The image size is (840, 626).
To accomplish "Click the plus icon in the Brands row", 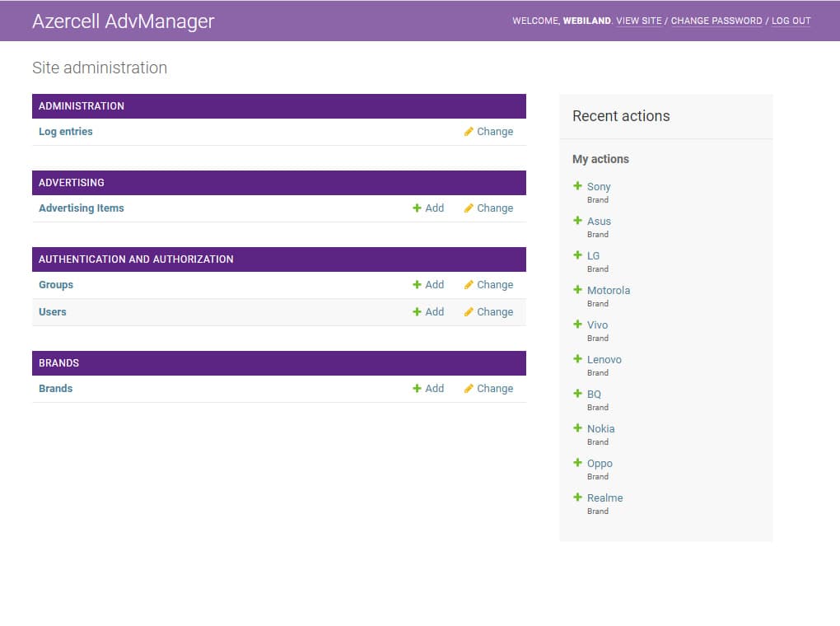I will 417,389.
